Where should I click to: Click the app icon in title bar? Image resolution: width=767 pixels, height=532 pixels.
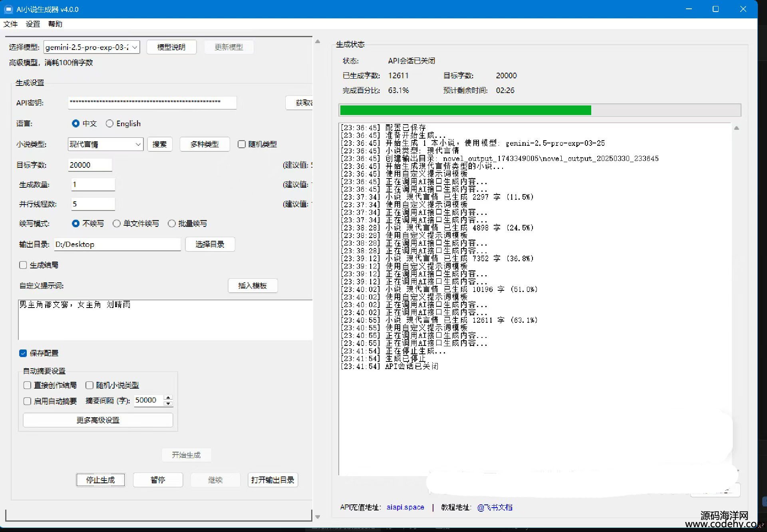tap(9, 9)
